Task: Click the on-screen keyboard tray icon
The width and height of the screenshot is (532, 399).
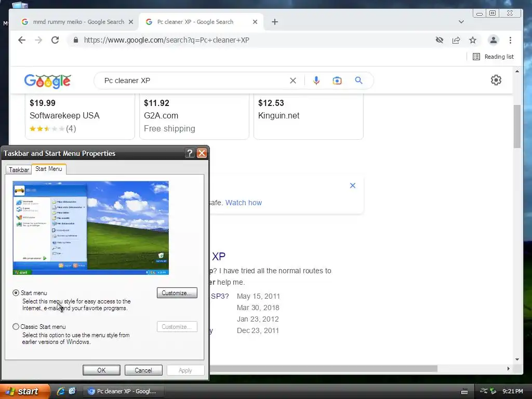Action: click(x=464, y=392)
